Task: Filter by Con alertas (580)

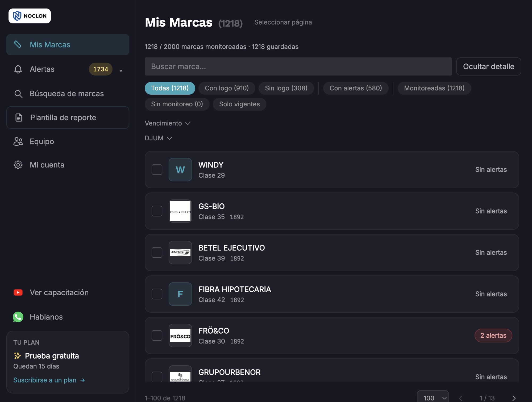Action: (356, 88)
